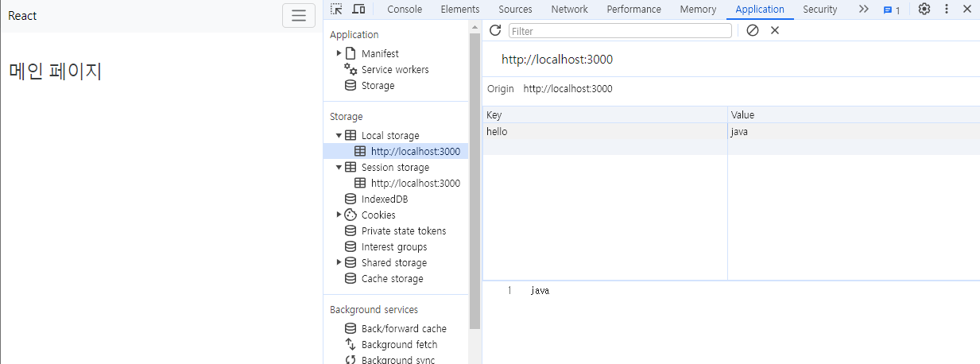
Task: Focus the Filter input field
Action: coord(620,31)
